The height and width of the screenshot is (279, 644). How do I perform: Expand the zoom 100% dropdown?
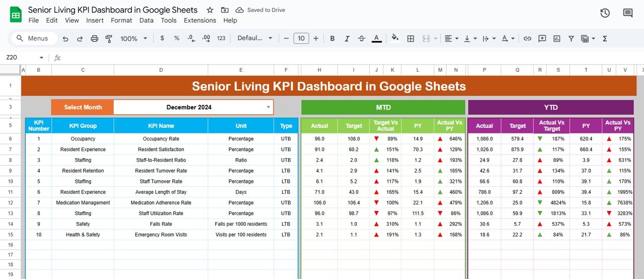click(x=134, y=39)
